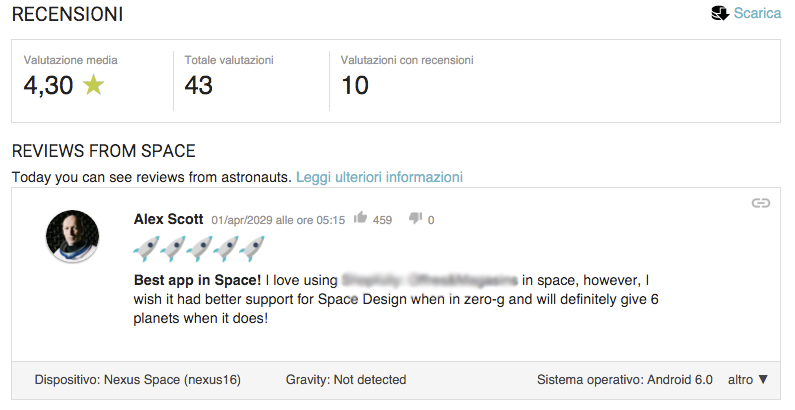Click the first rocket rating icon
The width and height of the screenshot is (795, 410).
(146, 248)
